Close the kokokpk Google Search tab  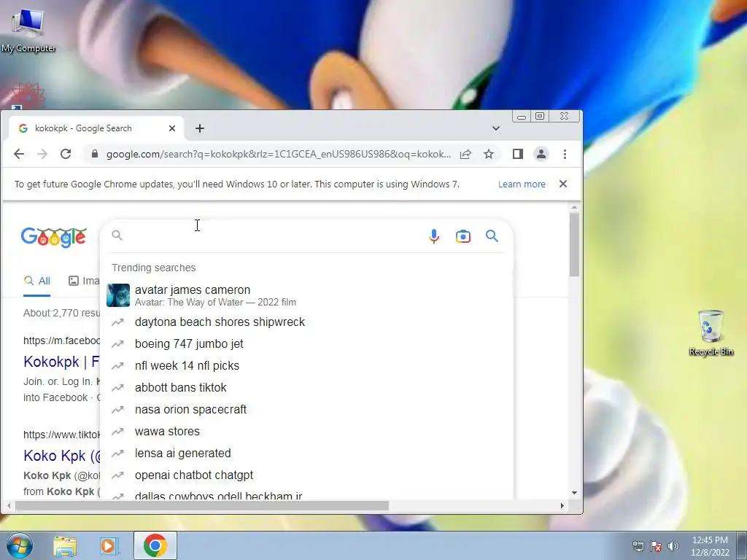tap(172, 128)
